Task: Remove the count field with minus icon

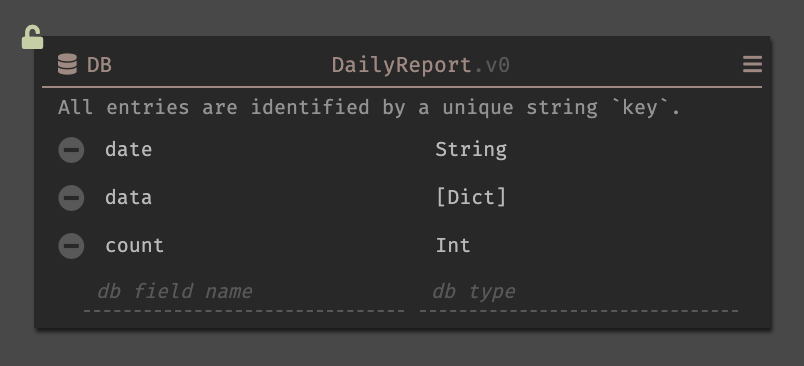Action: 71,246
